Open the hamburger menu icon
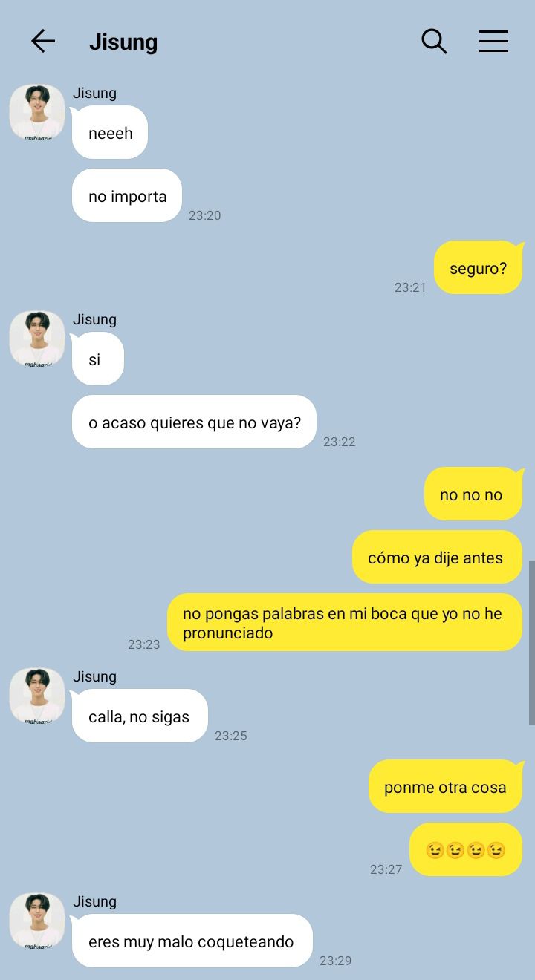535x980 pixels. pyautogui.click(x=493, y=41)
